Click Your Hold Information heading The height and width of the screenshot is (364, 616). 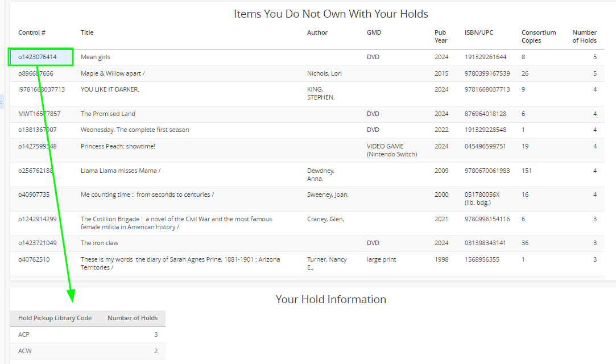[331, 299]
